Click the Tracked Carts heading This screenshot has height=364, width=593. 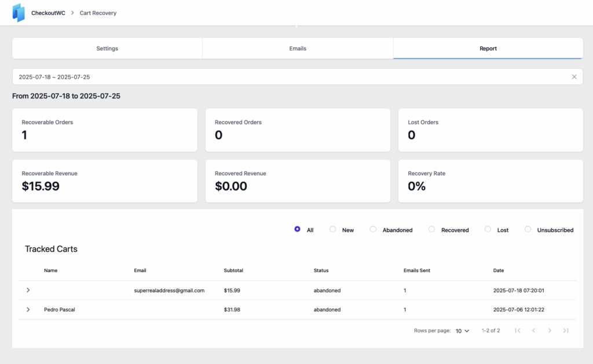point(51,249)
